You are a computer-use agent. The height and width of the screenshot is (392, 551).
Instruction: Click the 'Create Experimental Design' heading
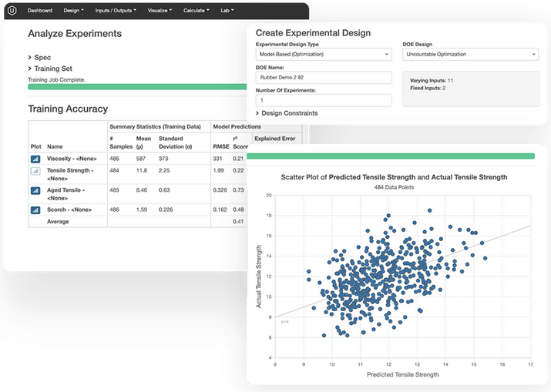point(313,33)
